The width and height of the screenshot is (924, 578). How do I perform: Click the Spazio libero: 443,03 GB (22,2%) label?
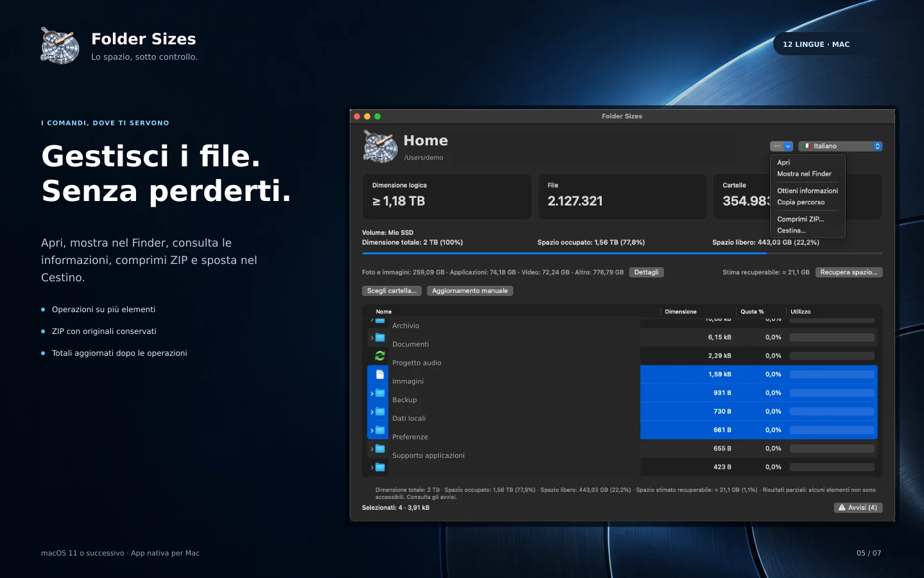pyautogui.click(x=766, y=243)
